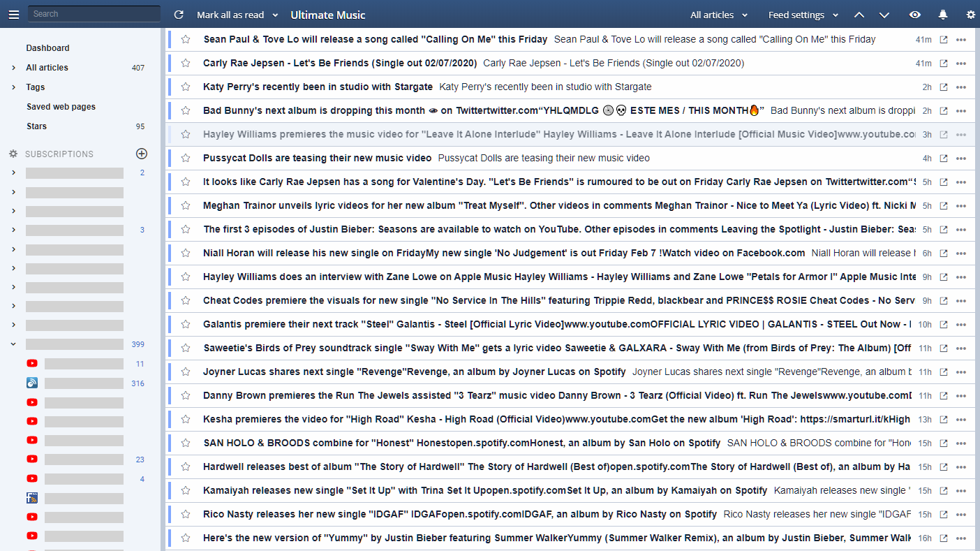The width and height of the screenshot is (980, 551).
Task: Open the hamburger main menu
Action: click(x=13, y=14)
